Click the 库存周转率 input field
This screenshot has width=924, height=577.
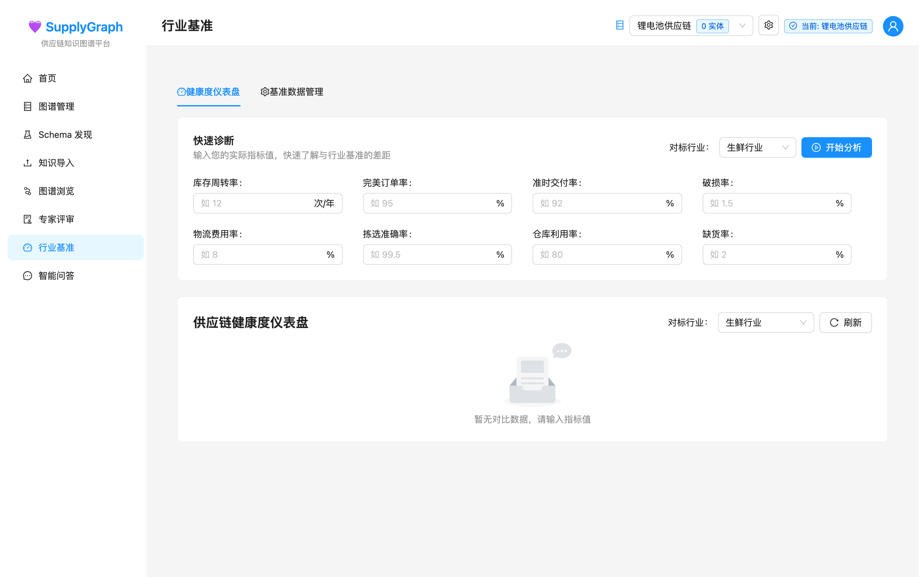pos(252,203)
